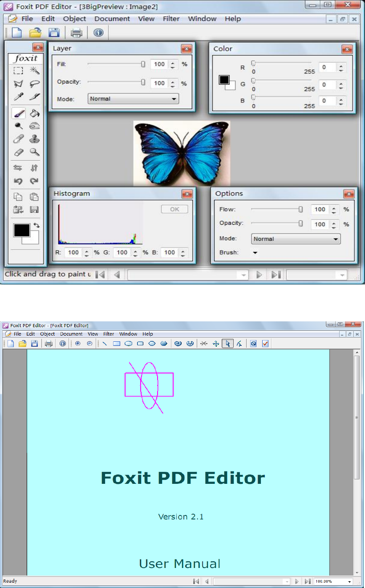Click the open folder icon in the 3BigPreview toolbar
Viewport: 365px width, 588px height.
[x=35, y=32]
